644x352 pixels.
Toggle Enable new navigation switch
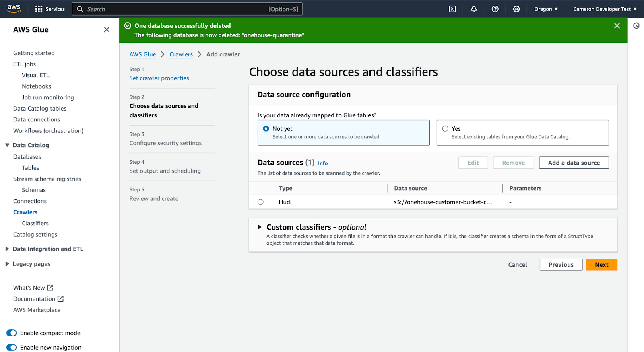point(12,348)
